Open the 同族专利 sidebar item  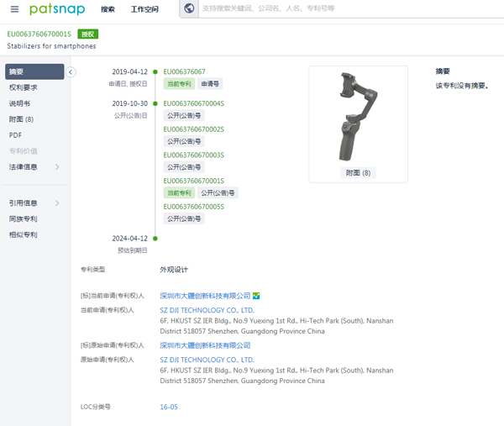point(24,219)
